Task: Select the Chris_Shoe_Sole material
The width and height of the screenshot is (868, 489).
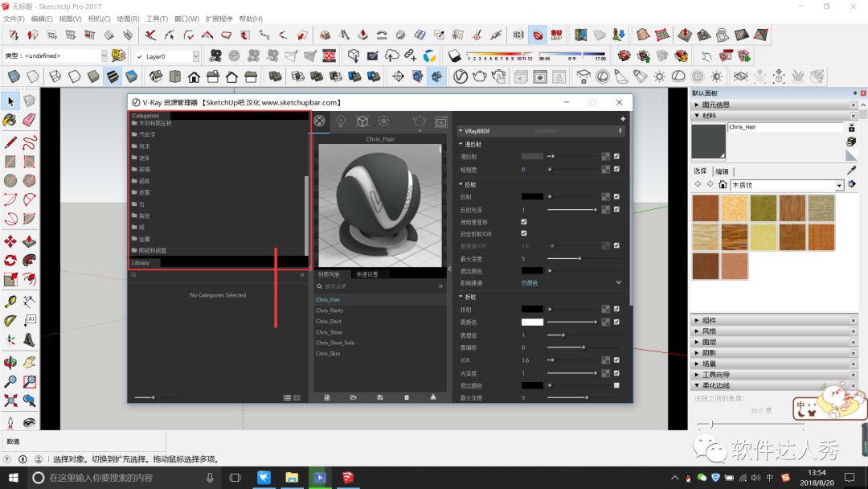Action: click(x=335, y=343)
